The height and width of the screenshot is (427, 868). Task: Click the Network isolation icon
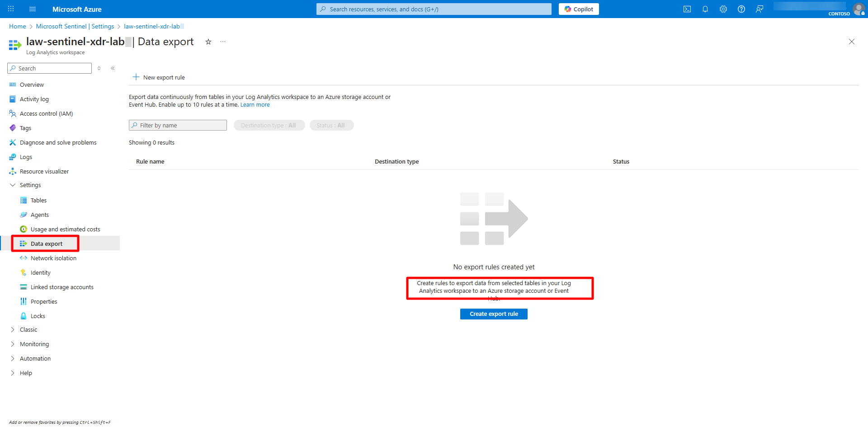tap(24, 258)
